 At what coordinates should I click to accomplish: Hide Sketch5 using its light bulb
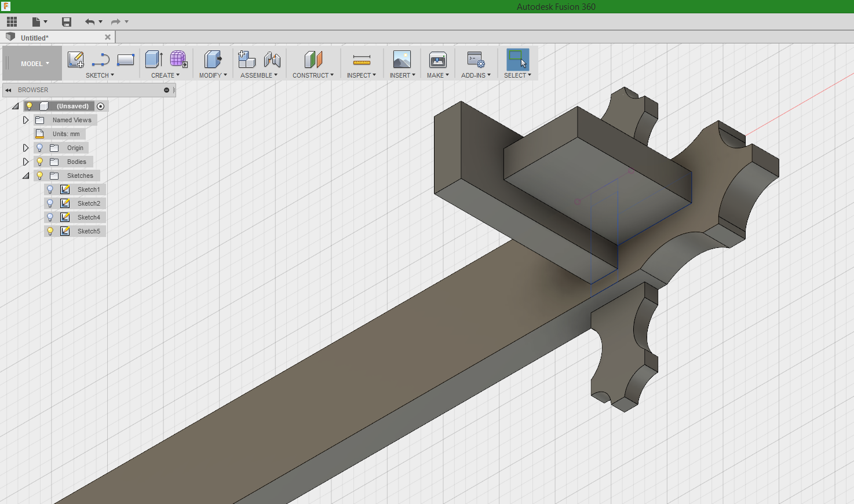tap(50, 231)
